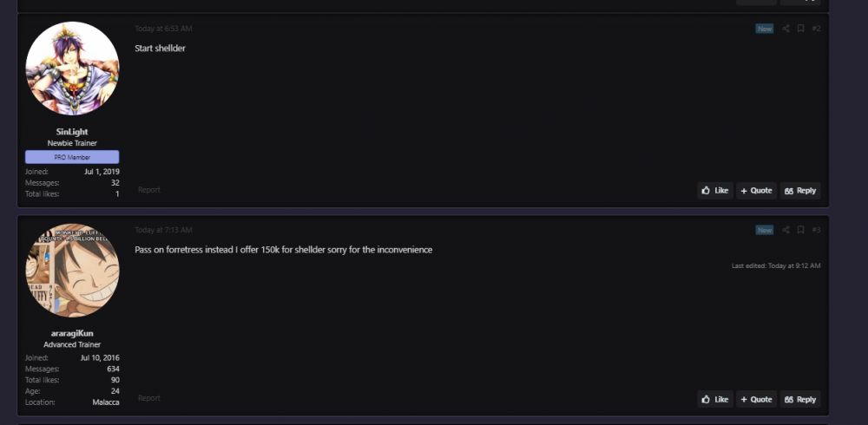Click SinLight's PRO Member badge
Screen dimensions: 868x425
[x=72, y=157]
